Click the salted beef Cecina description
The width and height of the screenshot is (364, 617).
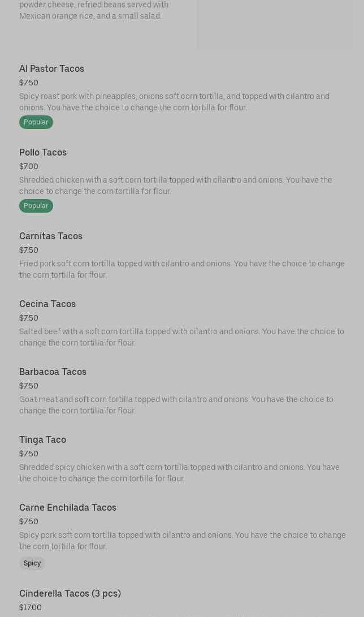(181, 338)
